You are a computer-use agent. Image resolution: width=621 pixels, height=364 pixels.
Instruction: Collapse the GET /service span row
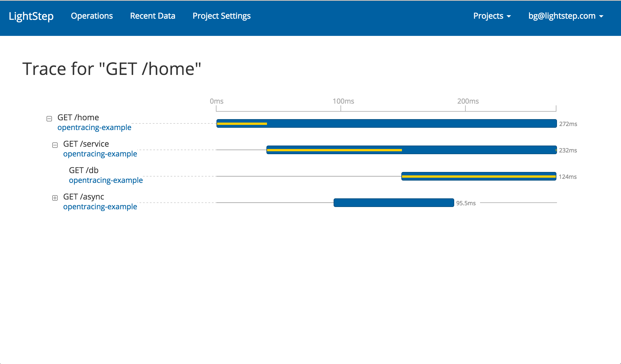click(55, 145)
